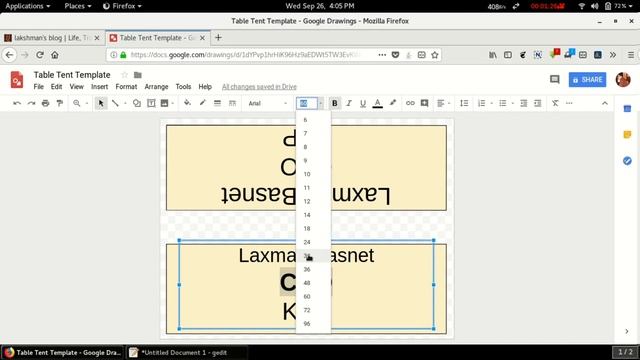Screen dimensions: 640x360
Task: Click the font size input field
Action: (307, 103)
